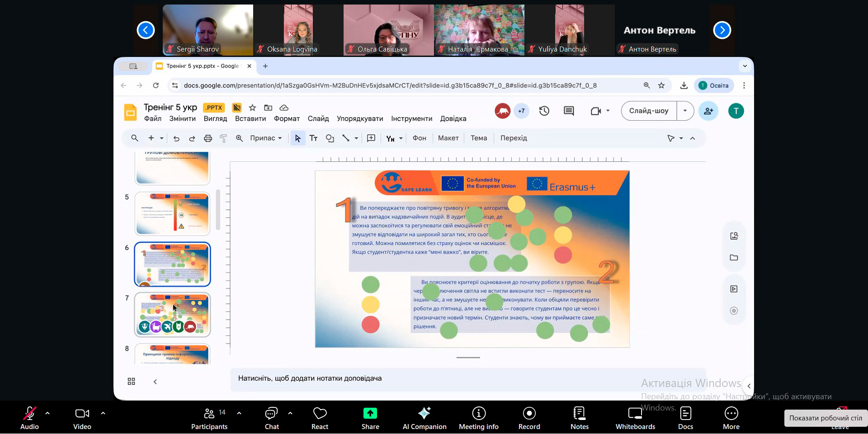Open Zoom AI Companion

click(424, 418)
